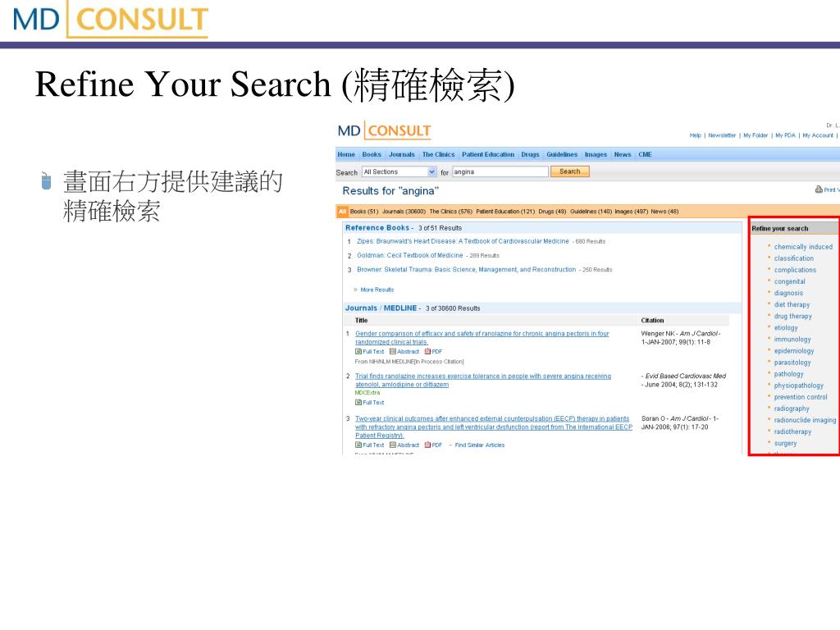
Task: Refine search by chemically induced
Action: tap(803, 247)
